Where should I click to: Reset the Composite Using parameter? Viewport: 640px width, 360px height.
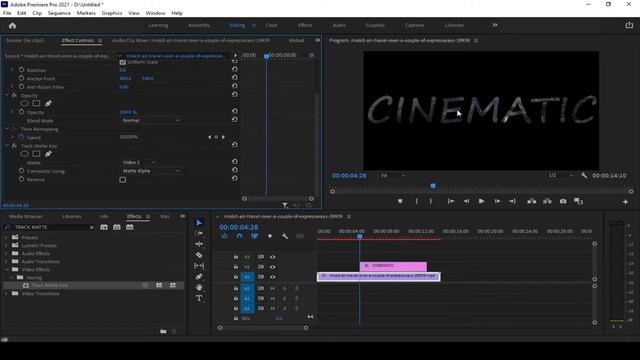point(235,171)
